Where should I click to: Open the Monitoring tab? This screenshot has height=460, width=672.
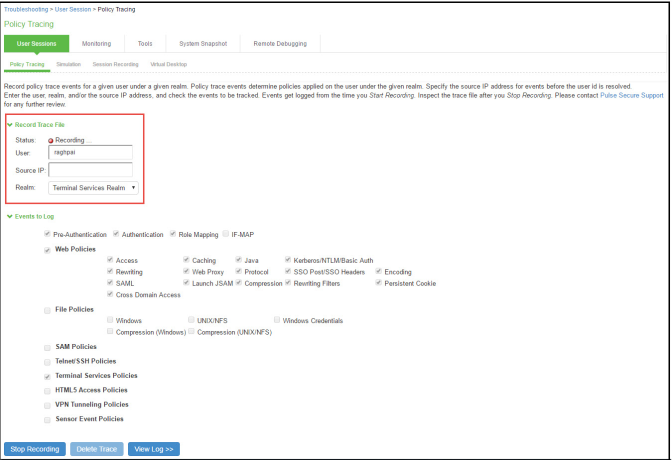[96, 44]
